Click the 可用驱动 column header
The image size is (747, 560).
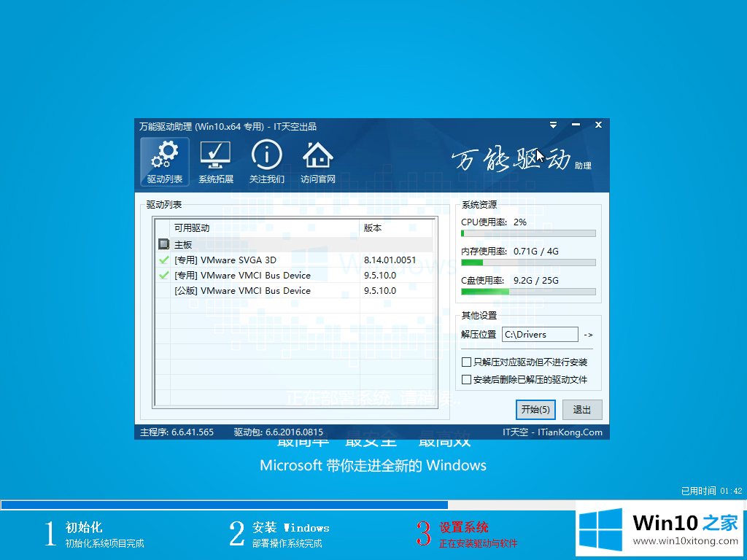tap(264, 228)
